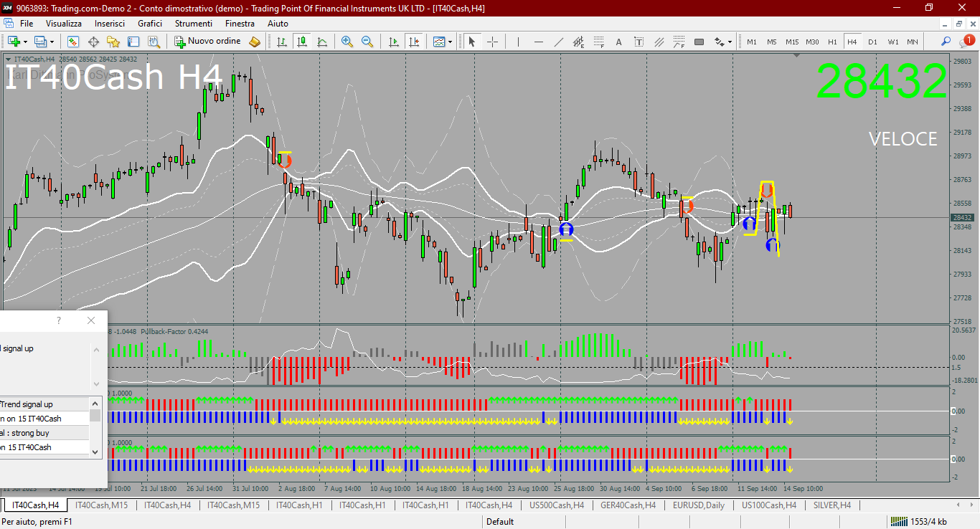Select the crosshair tool
This screenshot has height=529, width=980.
[492, 42]
